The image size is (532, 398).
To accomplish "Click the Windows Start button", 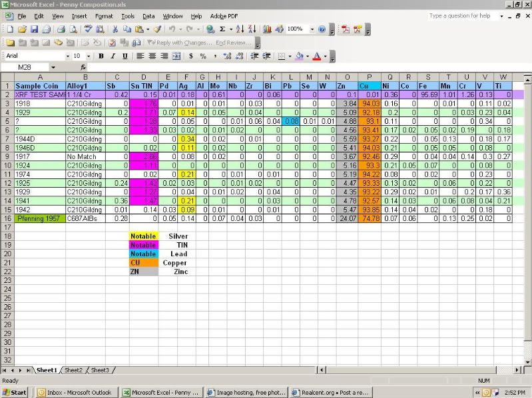I will tap(15, 393).
